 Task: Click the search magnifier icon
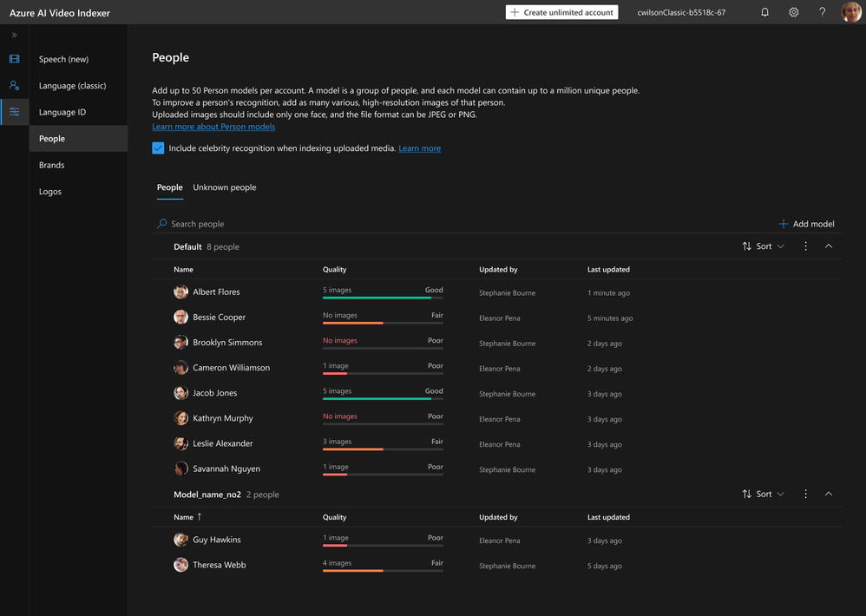pyautogui.click(x=161, y=224)
